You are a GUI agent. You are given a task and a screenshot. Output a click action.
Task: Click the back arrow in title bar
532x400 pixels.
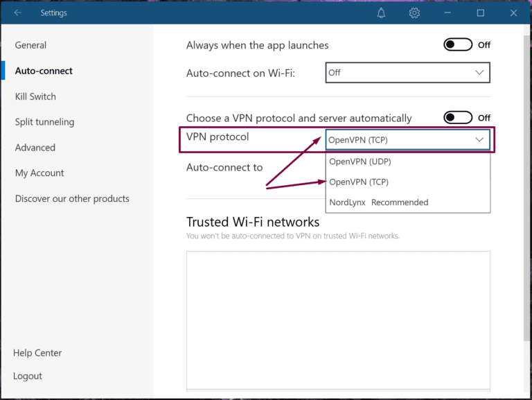(18, 13)
